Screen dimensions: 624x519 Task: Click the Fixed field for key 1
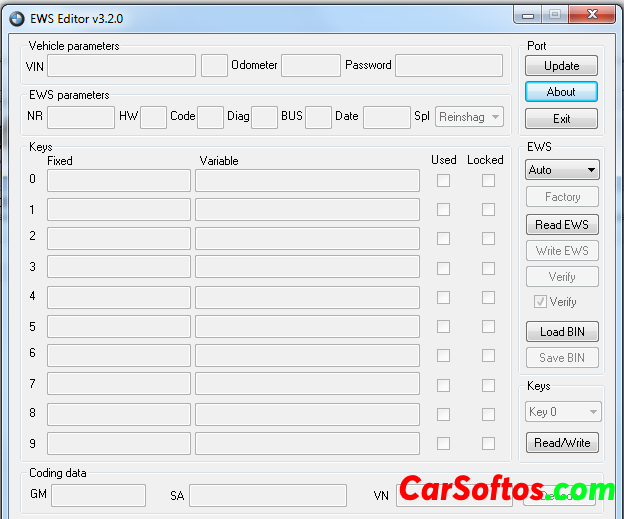click(118, 210)
